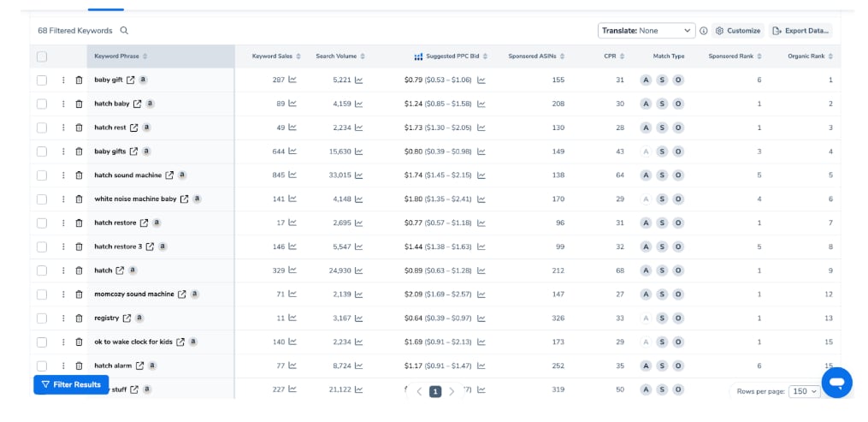This screenshot has height=422, width=868.
Task: Open the Translate dropdown
Action: [x=647, y=31]
